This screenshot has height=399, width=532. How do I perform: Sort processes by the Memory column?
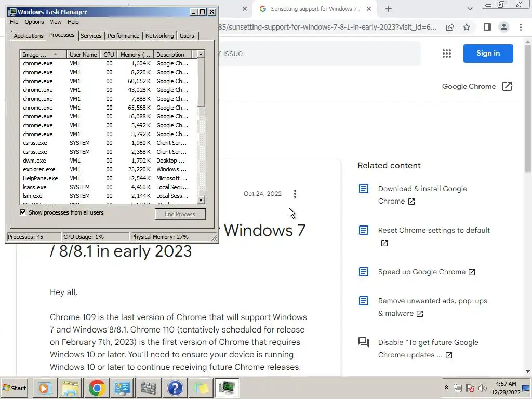point(135,54)
